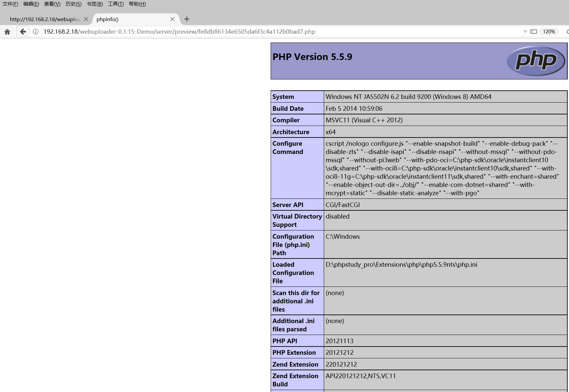Select the Server API label cell
Screen dimensions: 569x392
[x=297, y=205]
